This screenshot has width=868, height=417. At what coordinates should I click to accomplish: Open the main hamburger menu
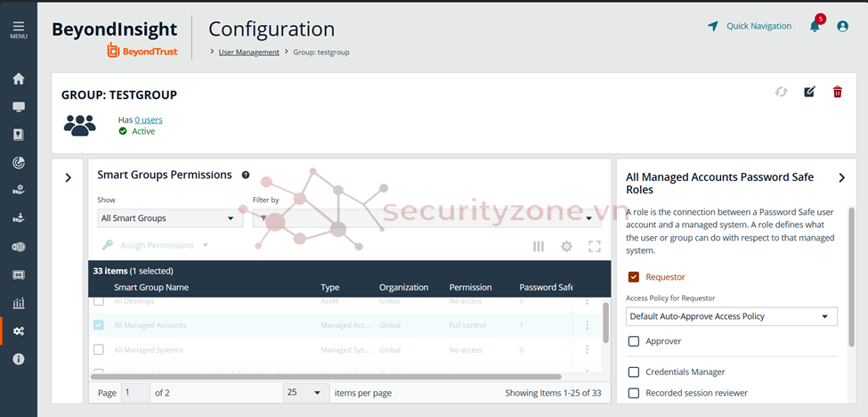coord(18,29)
